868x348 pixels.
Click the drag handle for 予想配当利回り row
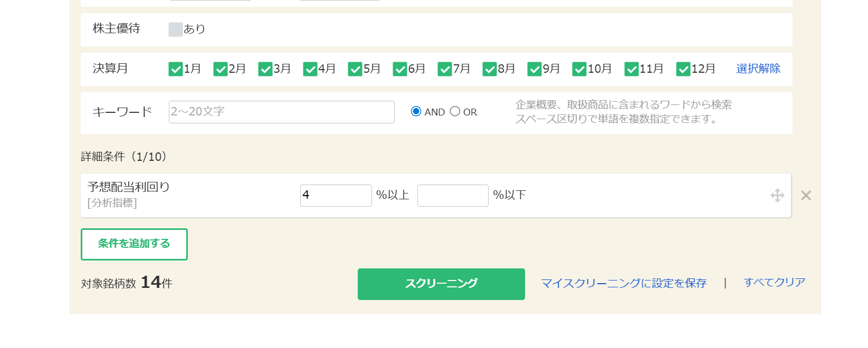coord(777,196)
